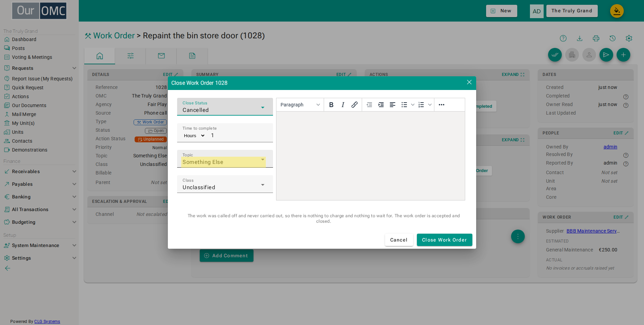This screenshot has width=644, height=325.
Task: Open the BBB Maintenance Serv supplier link
Action: coord(593,231)
